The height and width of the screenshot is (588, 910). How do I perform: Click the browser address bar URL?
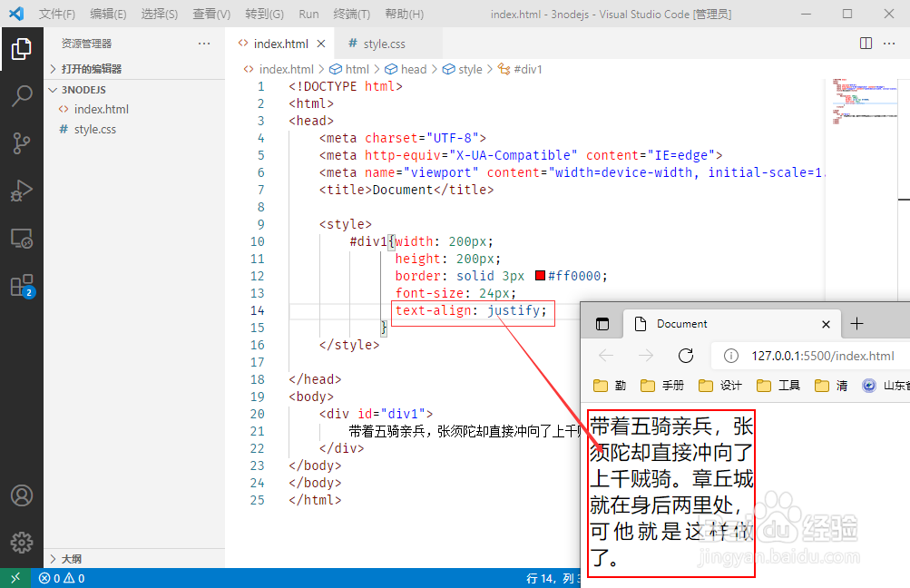pyautogui.click(x=822, y=356)
